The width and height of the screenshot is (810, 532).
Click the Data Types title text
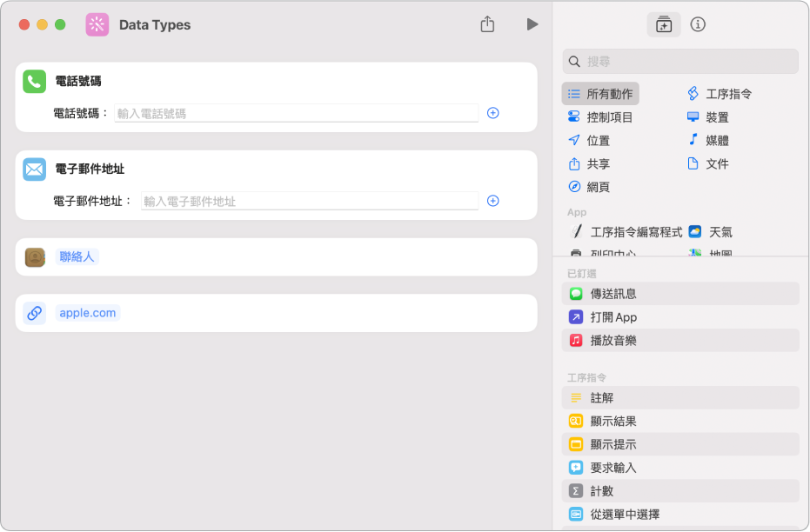coord(155,24)
